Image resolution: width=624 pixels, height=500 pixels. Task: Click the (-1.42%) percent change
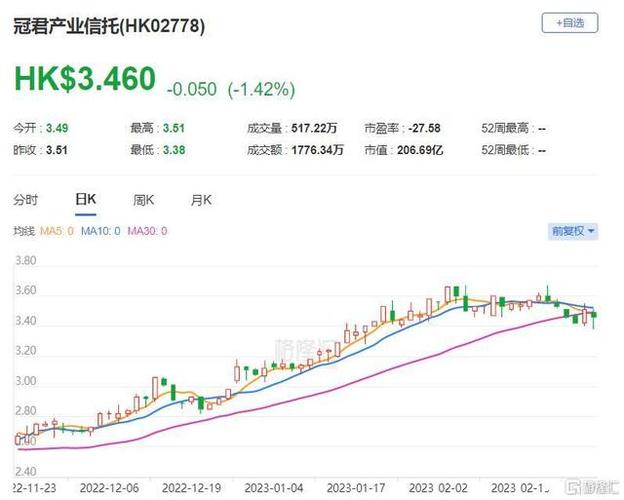(261, 89)
